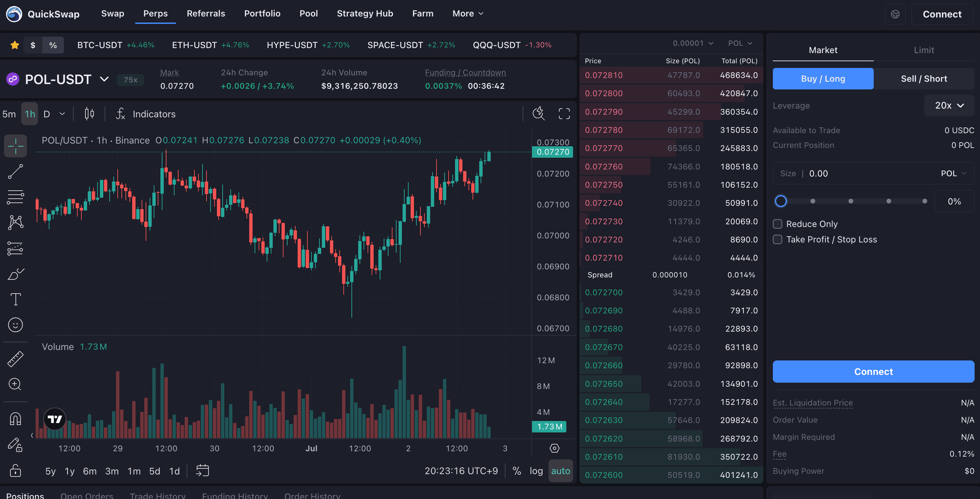Image resolution: width=980 pixels, height=499 pixels.
Task: Click the last dot on size slider
Action: tap(925, 201)
